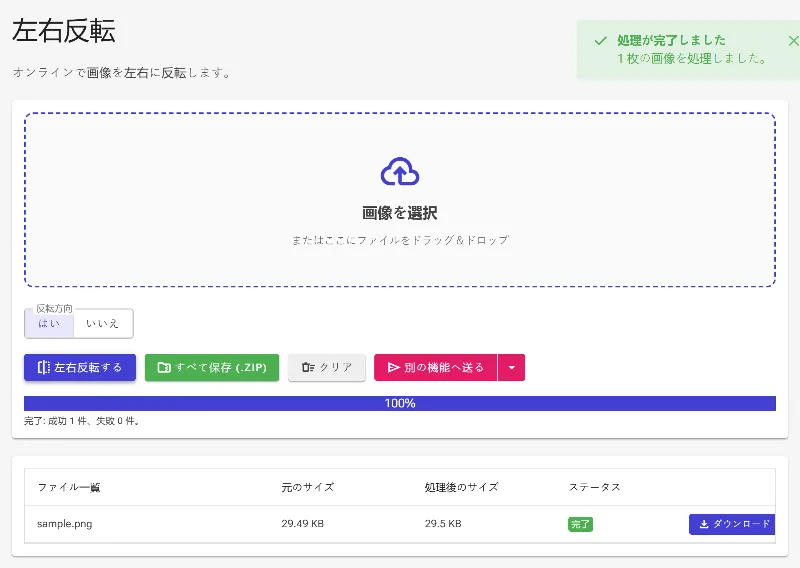
Task: Click the 29.49 KB original size
Action: point(303,524)
